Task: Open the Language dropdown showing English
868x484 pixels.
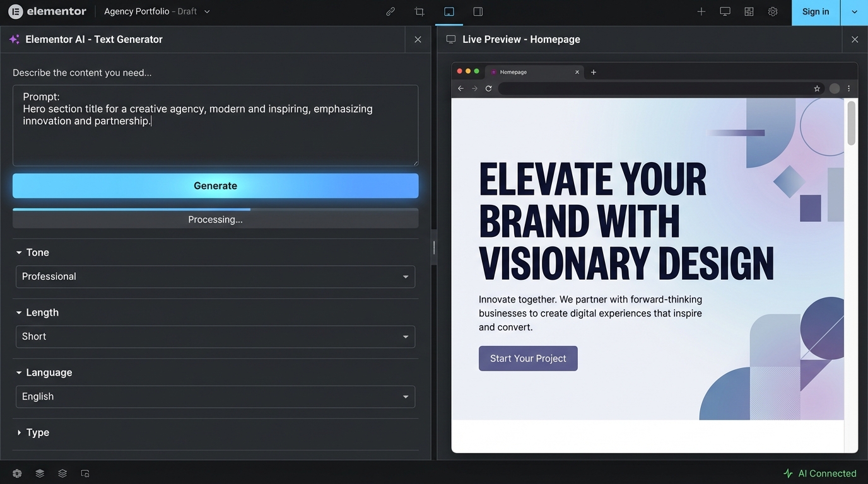Action: point(215,396)
